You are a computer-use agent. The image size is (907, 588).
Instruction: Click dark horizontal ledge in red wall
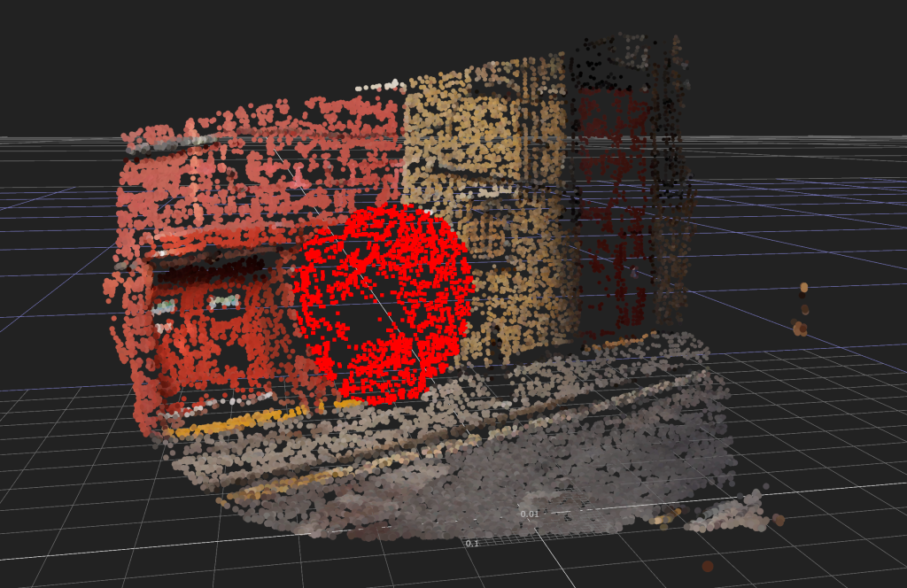pyautogui.click(x=213, y=257)
